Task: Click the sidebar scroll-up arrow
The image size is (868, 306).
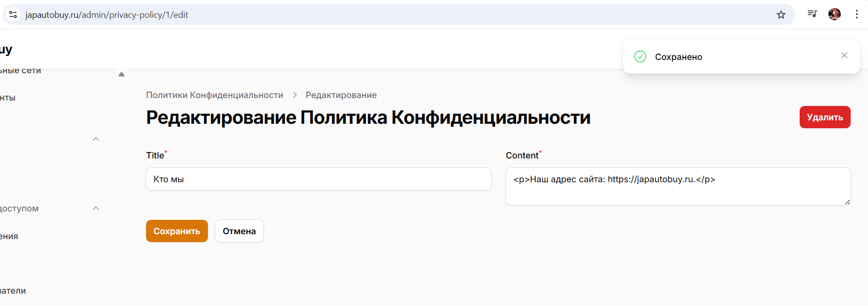Action: coord(121,74)
